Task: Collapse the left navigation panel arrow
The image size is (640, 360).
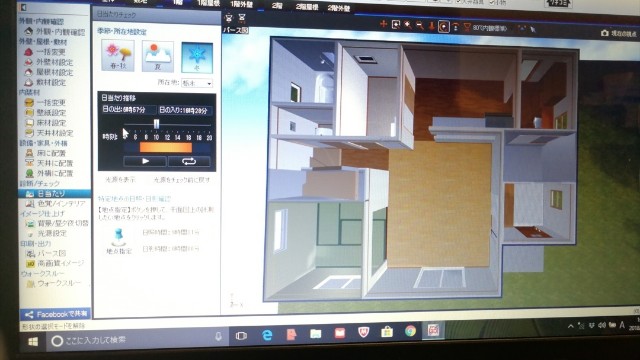Action: click(x=23, y=7)
